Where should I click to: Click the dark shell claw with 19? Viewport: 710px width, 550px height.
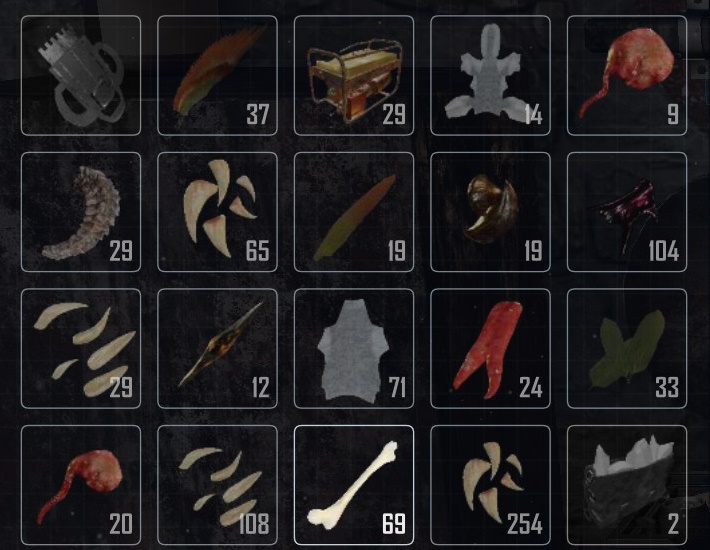click(490, 212)
